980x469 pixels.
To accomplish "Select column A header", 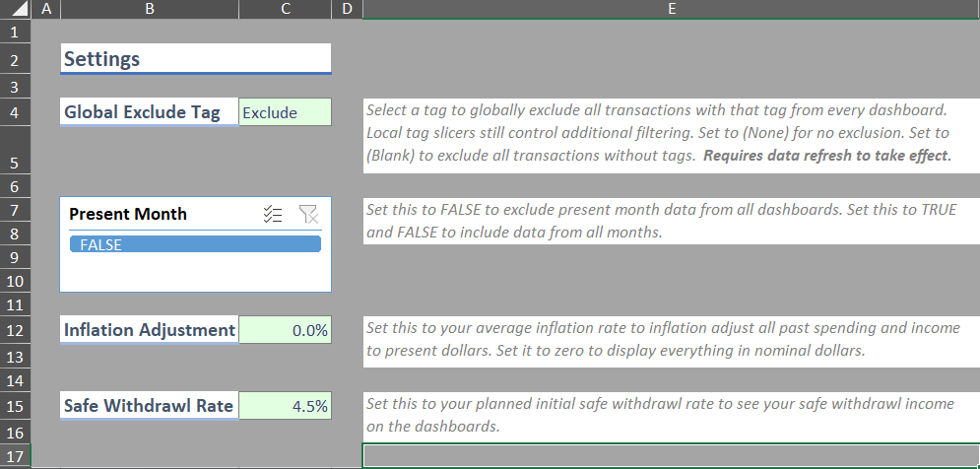I will point(45,9).
